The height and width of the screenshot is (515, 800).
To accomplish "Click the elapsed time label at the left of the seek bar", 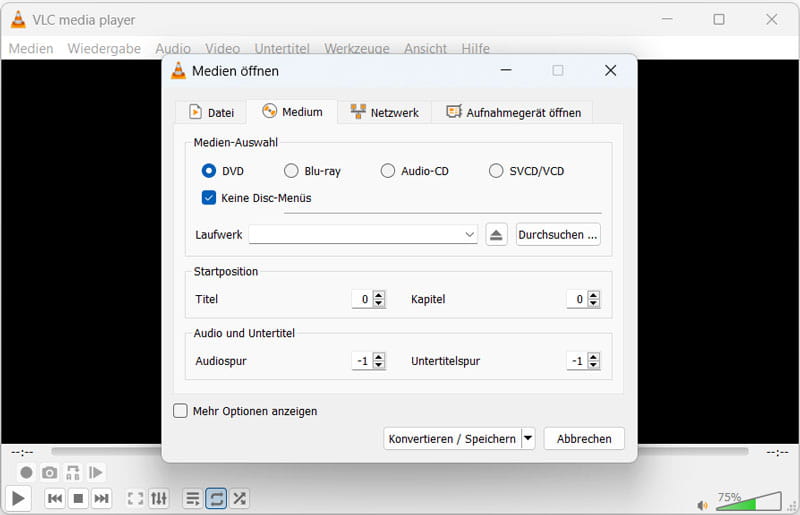I will (x=22, y=452).
